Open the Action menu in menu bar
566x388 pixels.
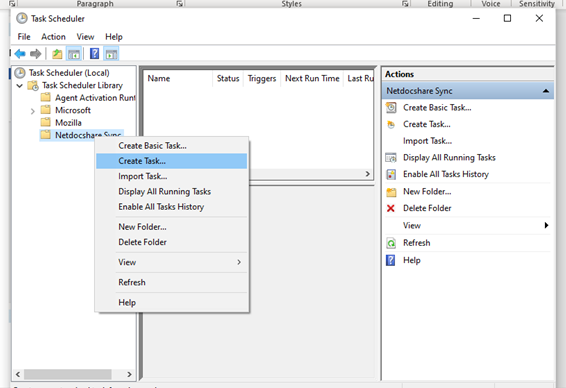[53, 37]
